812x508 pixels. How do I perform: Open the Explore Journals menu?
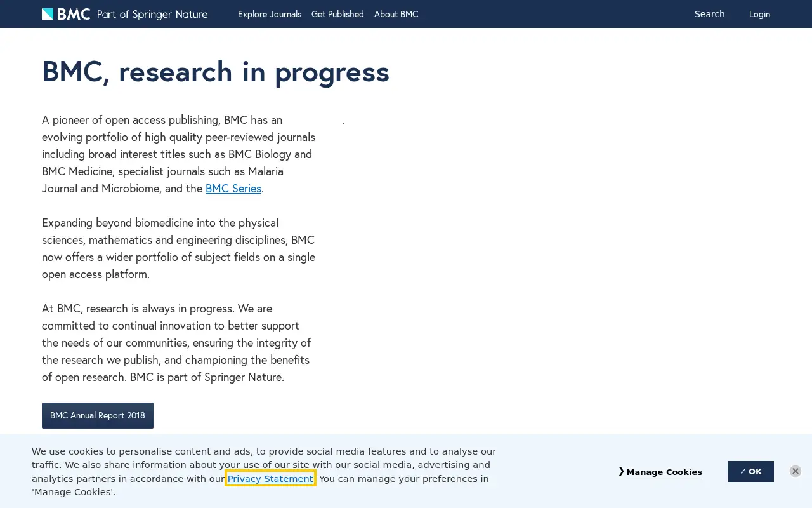270,14
